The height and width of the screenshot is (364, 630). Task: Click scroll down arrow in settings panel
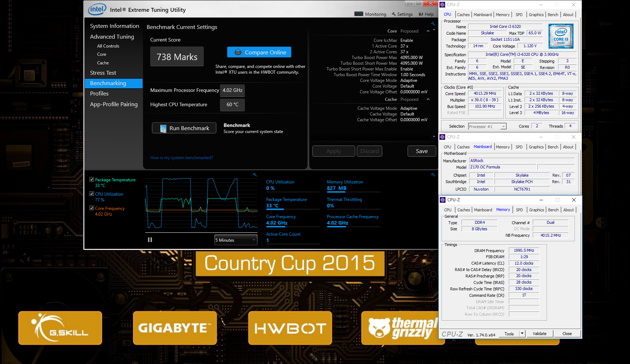click(434, 137)
